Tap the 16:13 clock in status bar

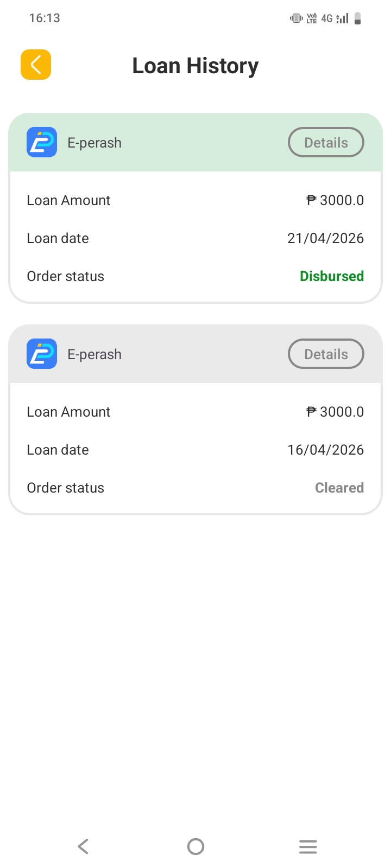point(45,18)
